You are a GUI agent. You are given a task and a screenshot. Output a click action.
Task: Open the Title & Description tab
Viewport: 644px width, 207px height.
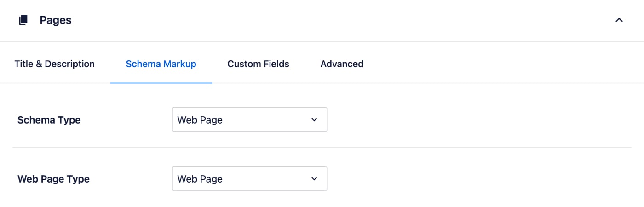pyautogui.click(x=55, y=64)
